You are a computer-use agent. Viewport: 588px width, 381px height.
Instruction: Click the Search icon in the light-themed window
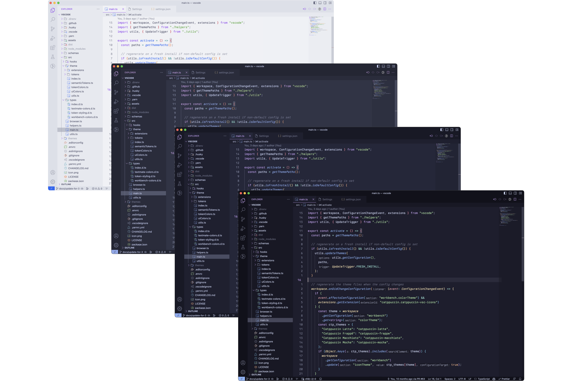53,19
